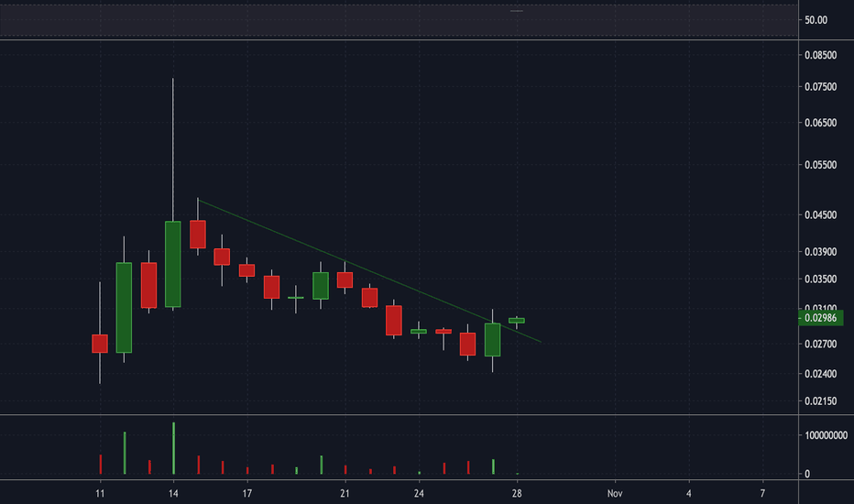Viewport: 854px width, 504px height.
Task: Select the date label 14 on time axis
Action: (173, 493)
